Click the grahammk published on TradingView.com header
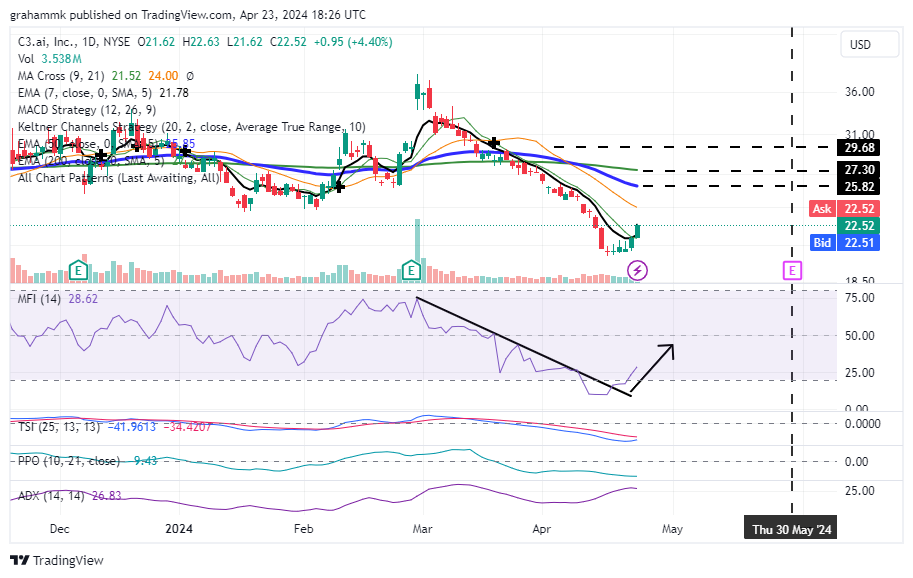The image size is (913, 578). 188,15
